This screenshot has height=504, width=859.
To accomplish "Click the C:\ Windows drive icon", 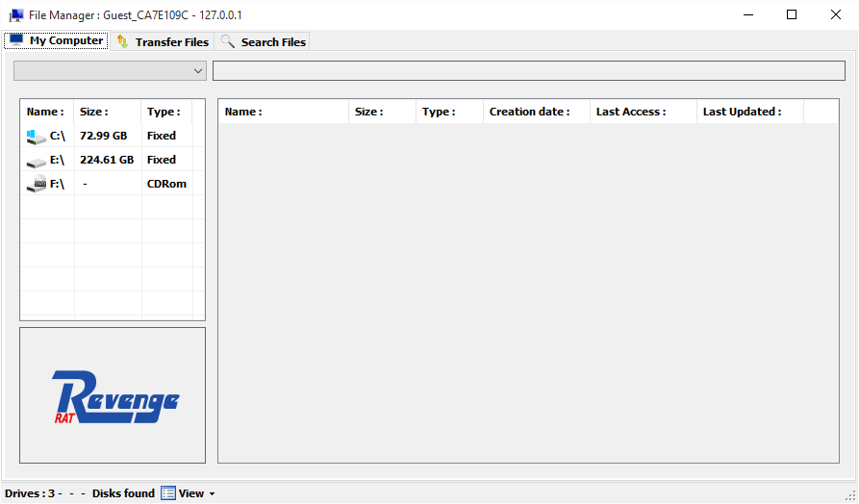I will click(x=37, y=137).
